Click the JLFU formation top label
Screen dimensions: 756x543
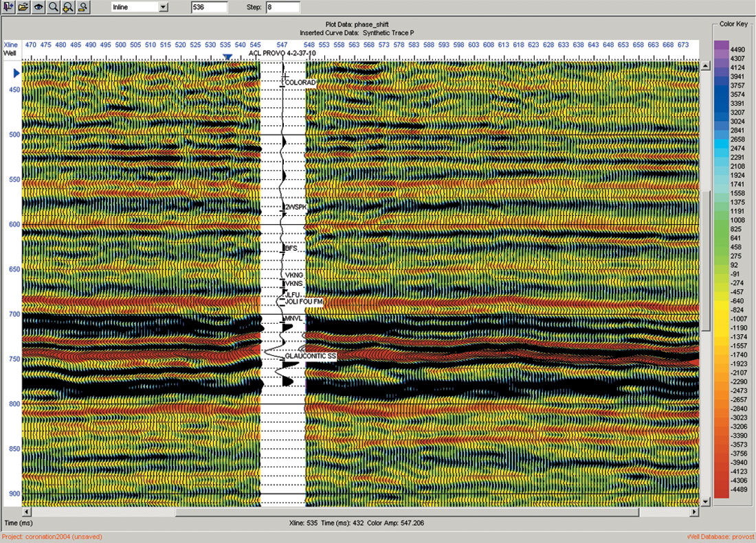(x=293, y=295)
